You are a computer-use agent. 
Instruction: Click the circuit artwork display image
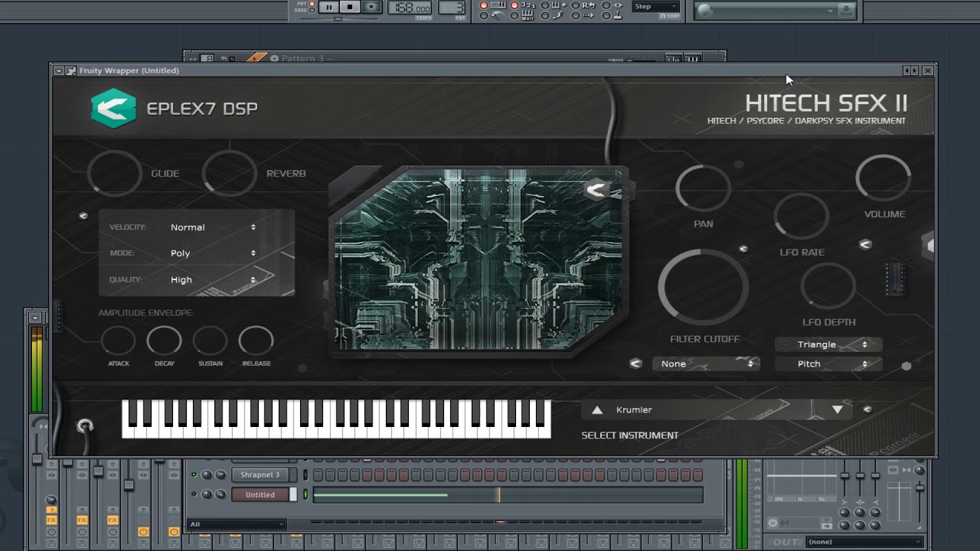click(479, 260)
